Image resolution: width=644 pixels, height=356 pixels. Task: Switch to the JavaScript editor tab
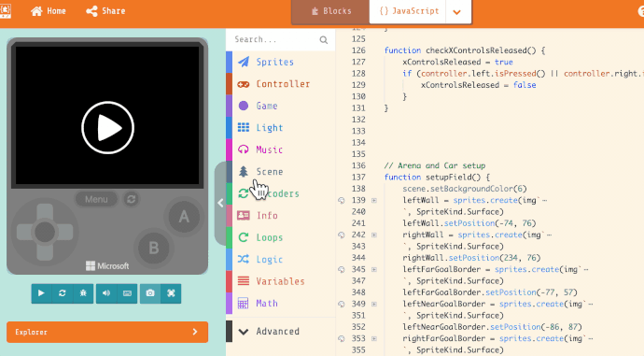(409, 11)
